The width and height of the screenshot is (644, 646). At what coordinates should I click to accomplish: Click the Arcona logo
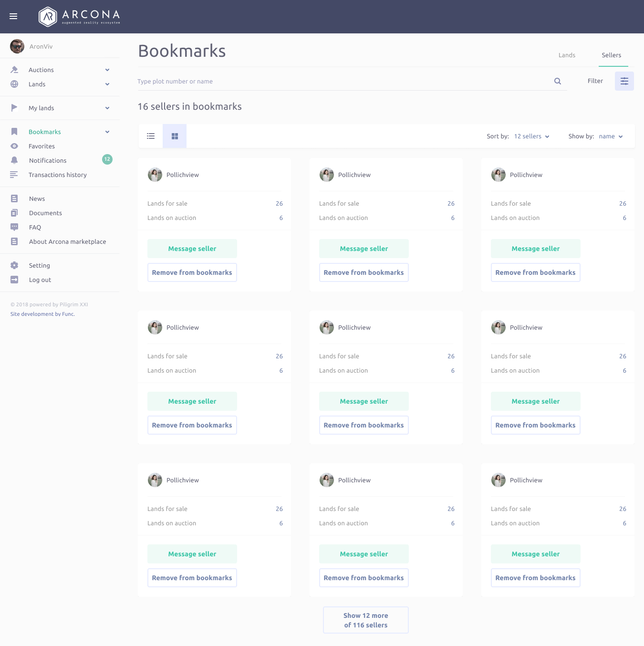pyautogui.click(x=79, y=17)
